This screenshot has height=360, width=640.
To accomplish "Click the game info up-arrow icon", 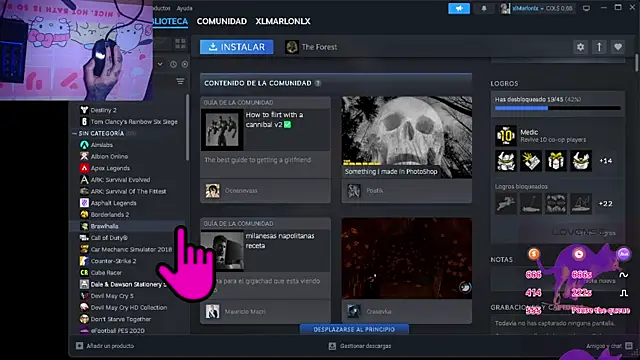I will tap(599, 47).
